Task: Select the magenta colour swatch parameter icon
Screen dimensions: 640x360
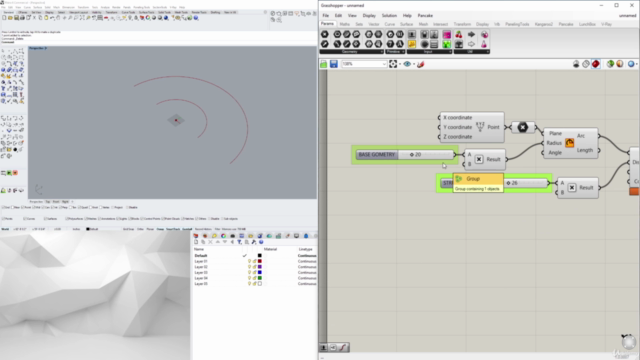Action: 447,34
